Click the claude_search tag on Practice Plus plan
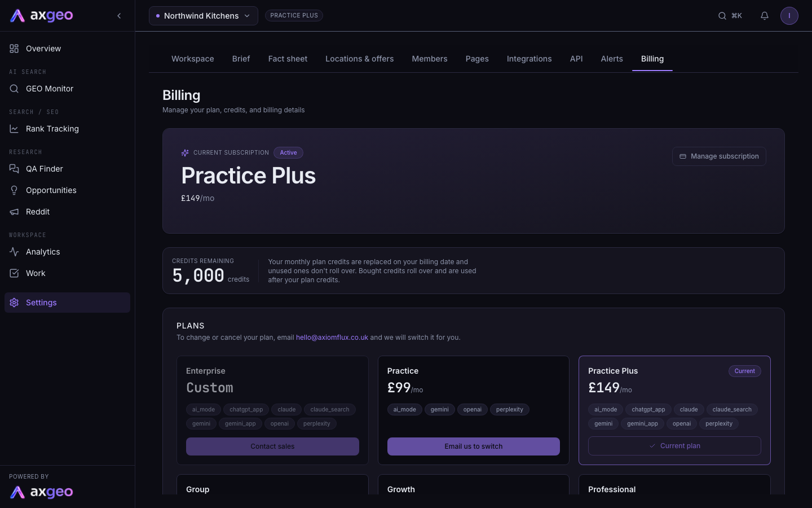Screen dimensions: 812x508 (732, 410)
